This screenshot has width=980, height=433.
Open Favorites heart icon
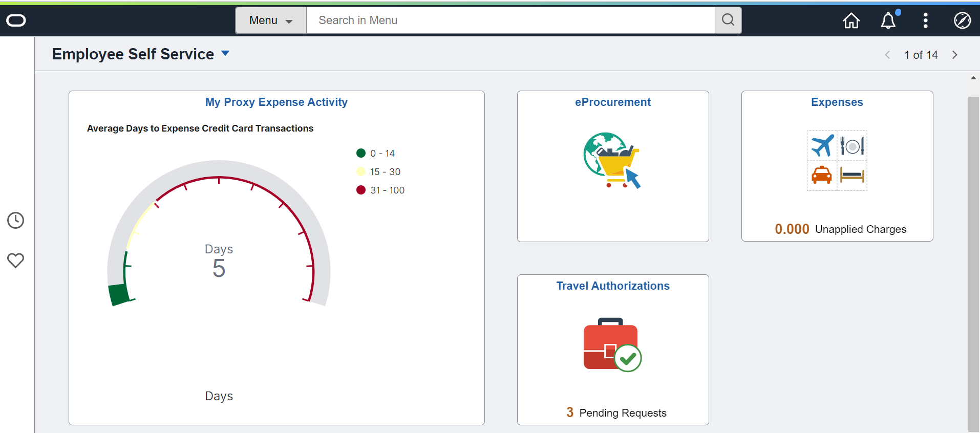click(16, 261)
